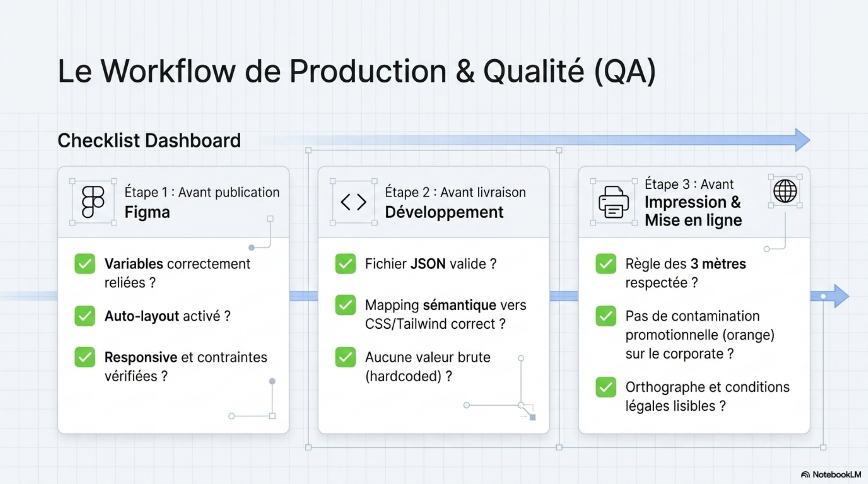Uncheck the Auto-layout activé checkbox
The width and height of the screenshot is (868, 484).
click(x=85, y=316)
